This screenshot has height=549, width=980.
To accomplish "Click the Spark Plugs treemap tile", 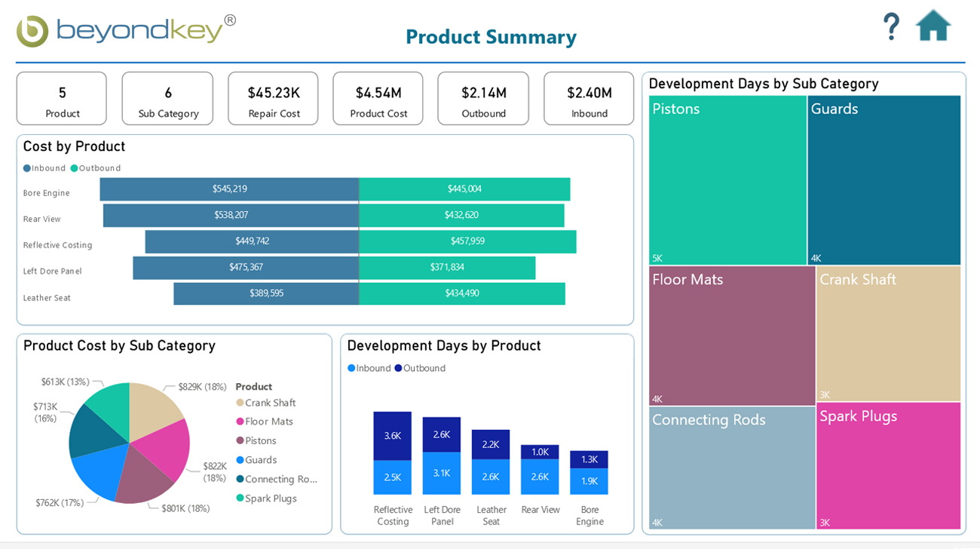I will point(888,466).
